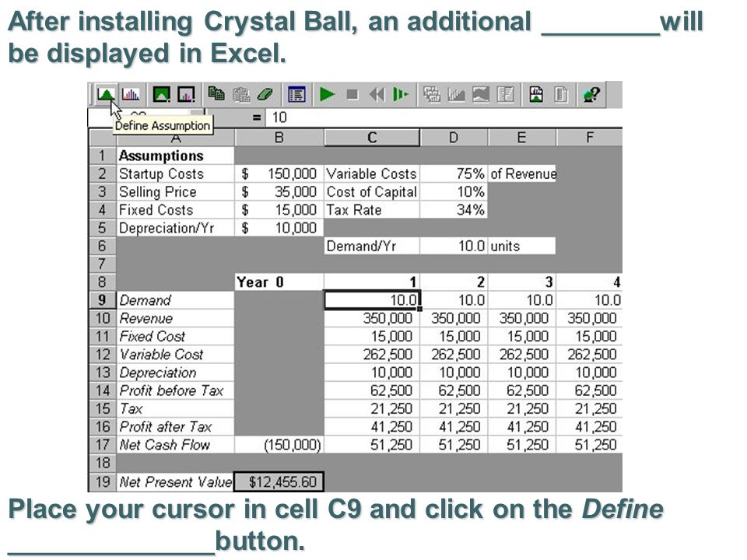The height and width of the screenshot is (560, 747).
Task: Click the Extract Data icon
Action: coord(561,94)
